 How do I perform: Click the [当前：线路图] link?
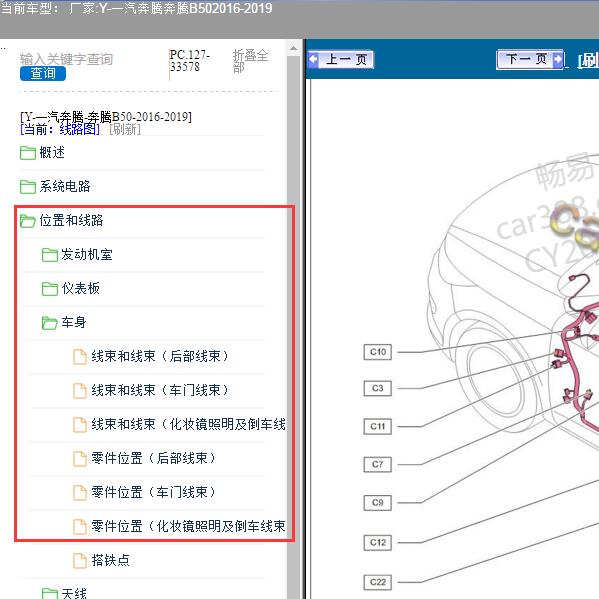(60, 129)
